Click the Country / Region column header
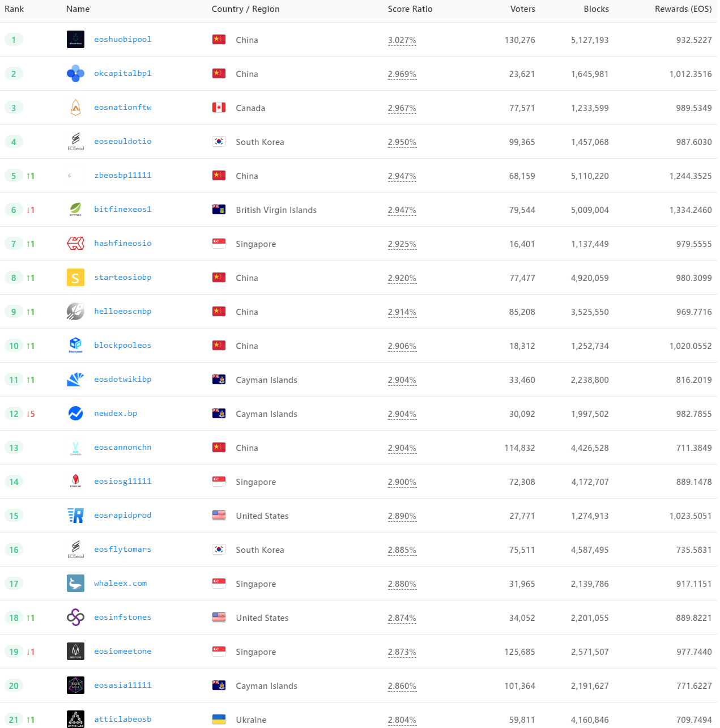Viewport: 720px width, 728px height. pyautogui.click(x=246, y=9)
